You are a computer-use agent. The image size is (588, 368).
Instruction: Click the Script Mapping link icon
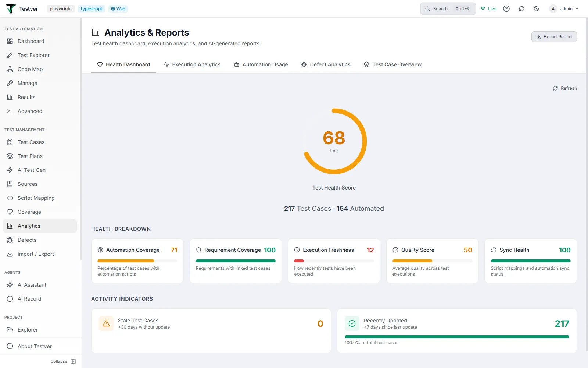click(x=10, y=198)
